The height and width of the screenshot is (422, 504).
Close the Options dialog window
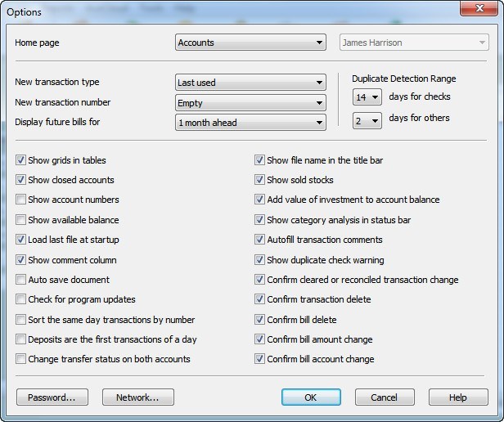pos(484,9)
